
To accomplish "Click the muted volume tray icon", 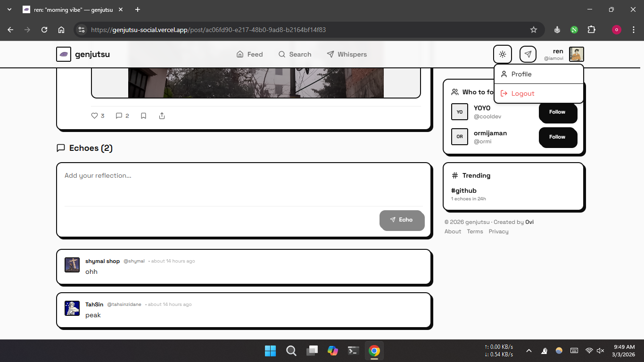I will [601, 351].
